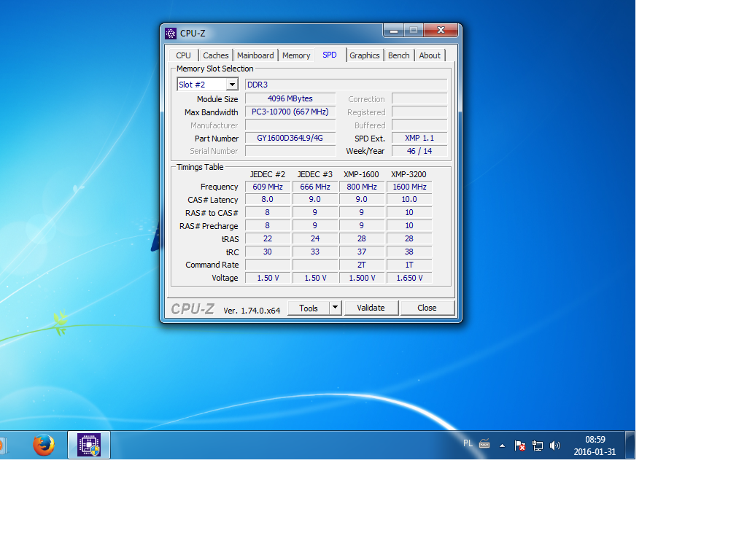Close CPU-Z with the red X
Viewport: 747px width, 560px height.
[x=441, y=31]
